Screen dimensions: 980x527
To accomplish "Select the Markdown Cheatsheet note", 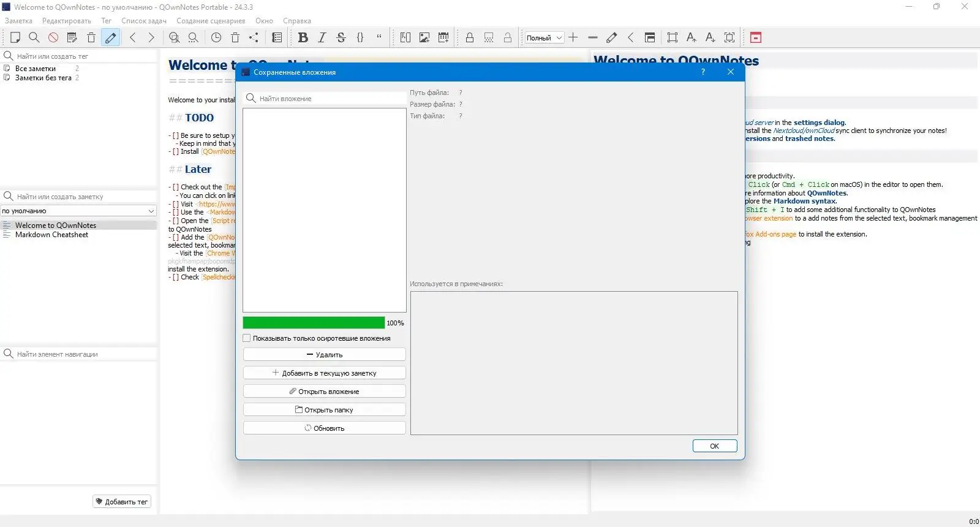I will [79, 235].
